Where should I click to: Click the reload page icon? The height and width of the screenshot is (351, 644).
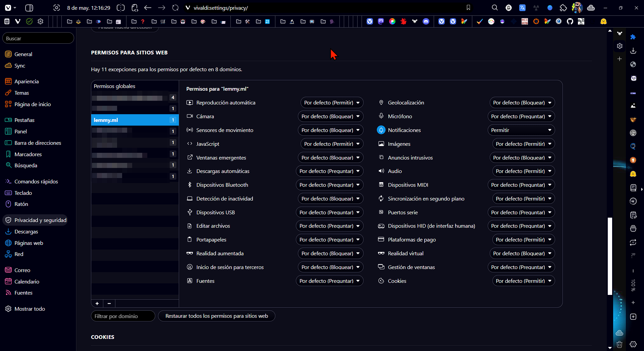(175, 8)
